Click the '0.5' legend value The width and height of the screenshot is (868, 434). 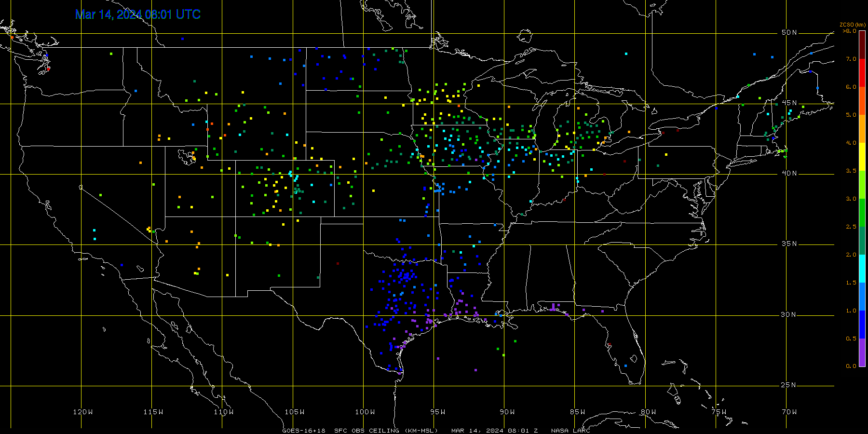pyautogui.click(x=851, y=339)
